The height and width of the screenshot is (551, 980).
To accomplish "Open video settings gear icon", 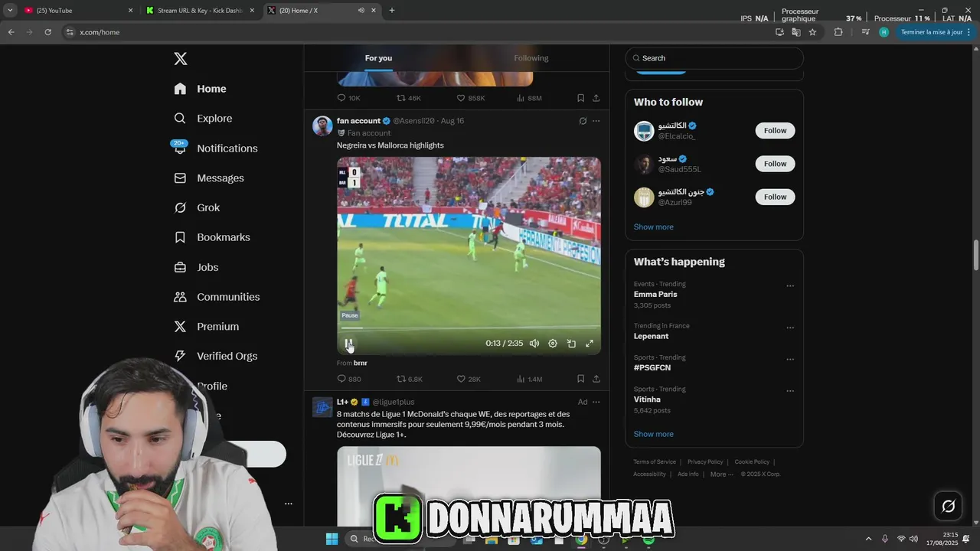I will pyautogui.click(x=553, y=344).
